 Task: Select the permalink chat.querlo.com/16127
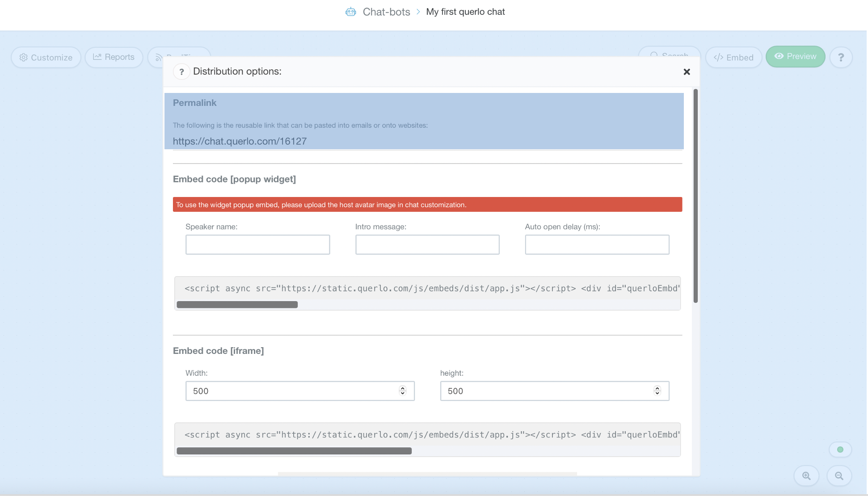point(240,141)
